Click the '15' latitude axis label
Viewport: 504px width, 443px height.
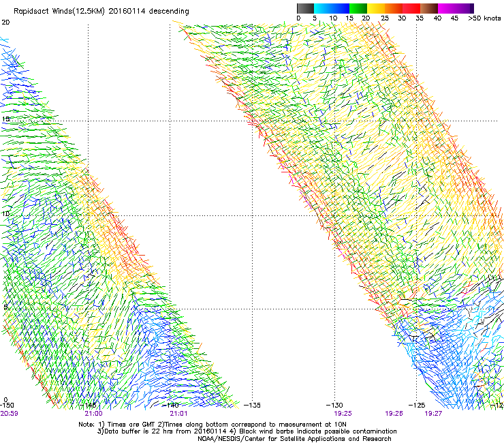pyautogui.click(x=5, y=119)
